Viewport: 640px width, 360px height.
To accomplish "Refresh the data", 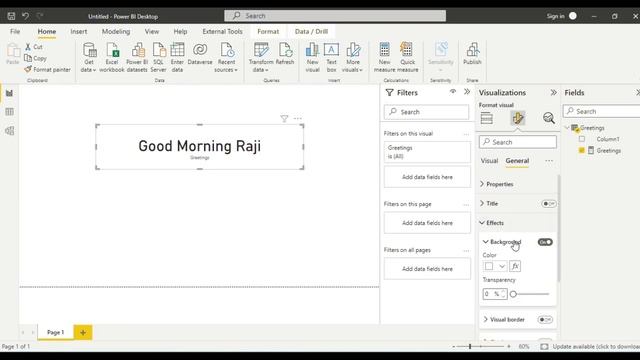I will [285, 54].
